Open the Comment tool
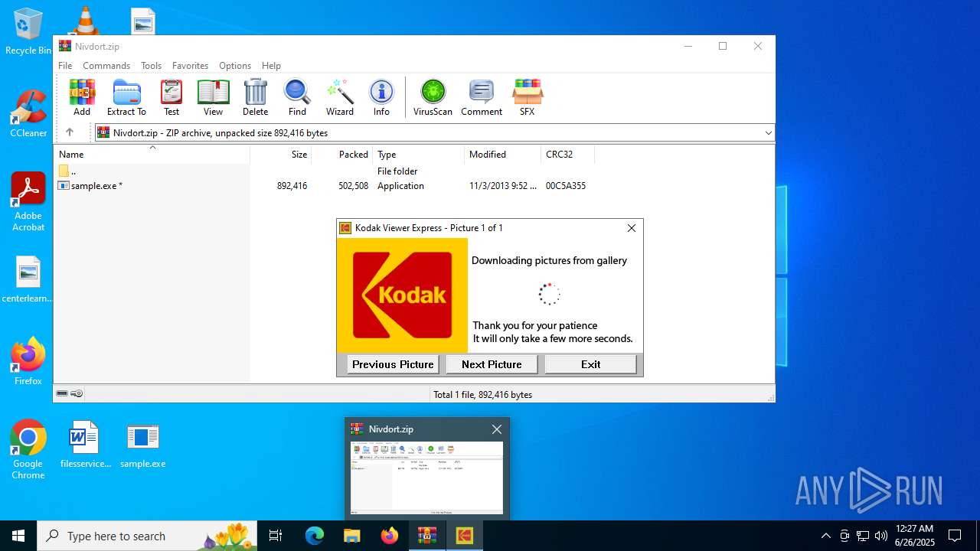The height and width of the screenshot is (551, 980). (x=482, y=97)
